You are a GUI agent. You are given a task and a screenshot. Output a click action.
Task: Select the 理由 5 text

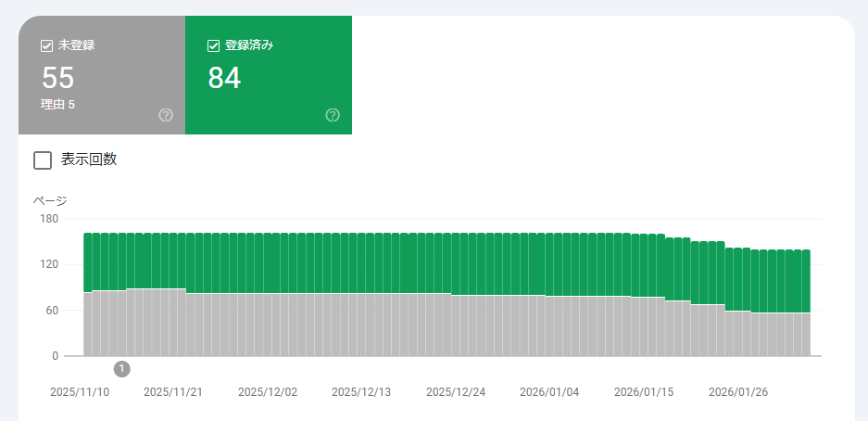57,105
